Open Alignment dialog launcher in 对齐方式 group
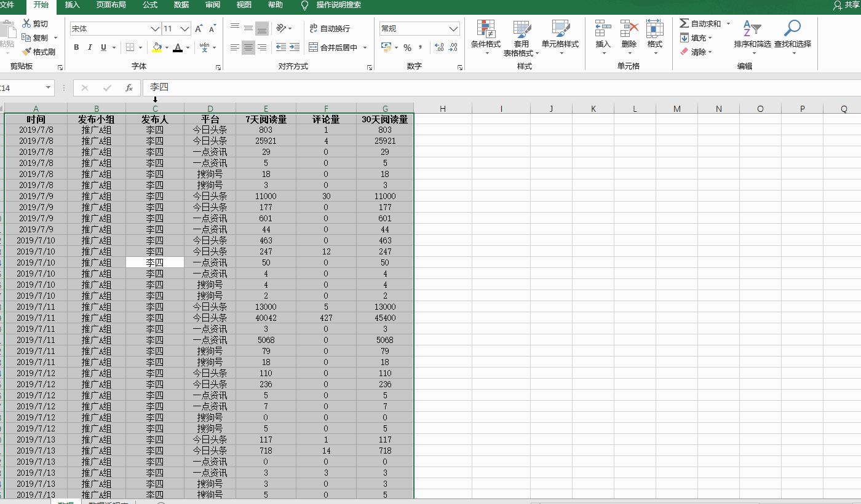Viewport: 861px width, 504px height. pyautogui.click(x=370, y=67)
